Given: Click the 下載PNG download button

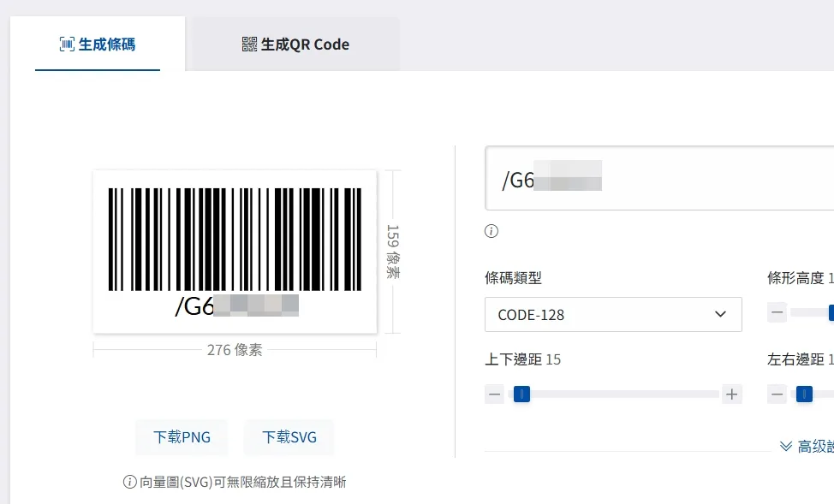Looking at the screenshot, I should pyautogui.click(x=182, y=437).
